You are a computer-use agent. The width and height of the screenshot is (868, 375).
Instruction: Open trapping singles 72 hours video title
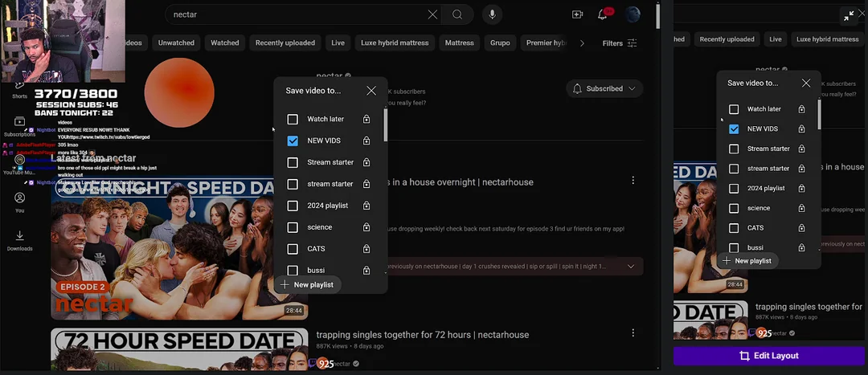coord(423,335)
